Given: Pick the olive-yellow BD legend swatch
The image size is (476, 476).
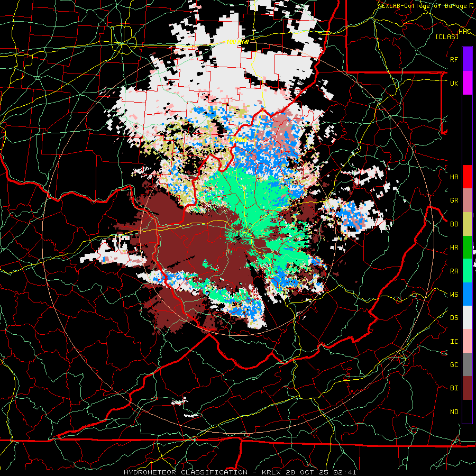Looking at the screenshot, I should coord(467,224).
